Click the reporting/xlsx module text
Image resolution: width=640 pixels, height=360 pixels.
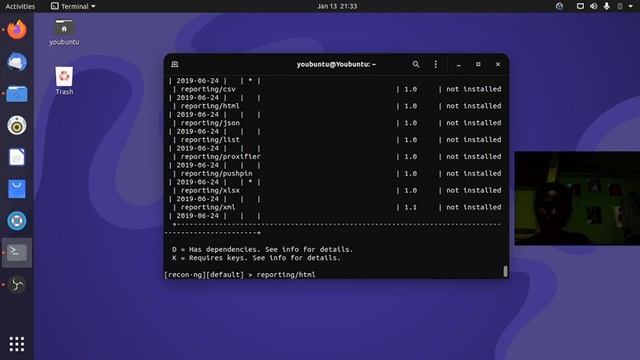[210, 190]
